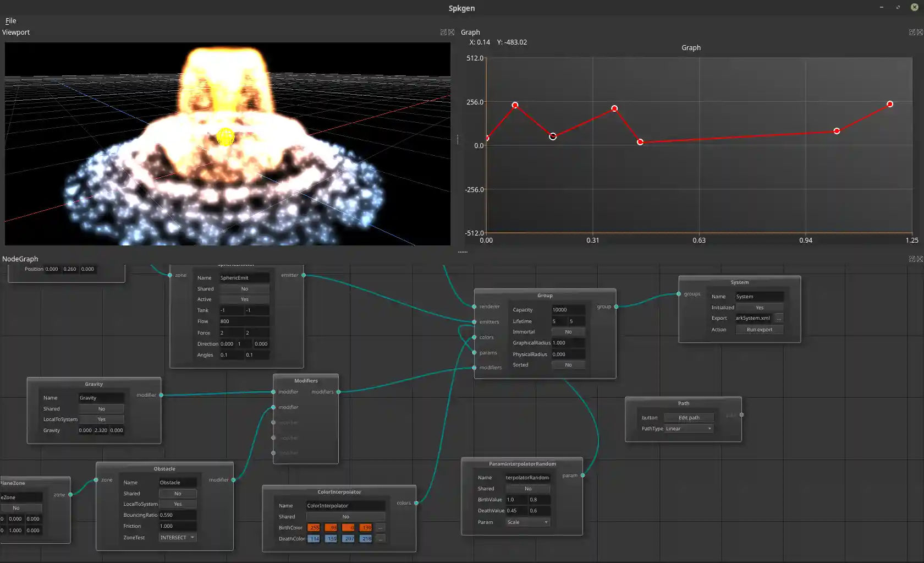The image size is (924, 563).
Task: Click the orange 255 BirthColor swatch
Action: (313, 527)
